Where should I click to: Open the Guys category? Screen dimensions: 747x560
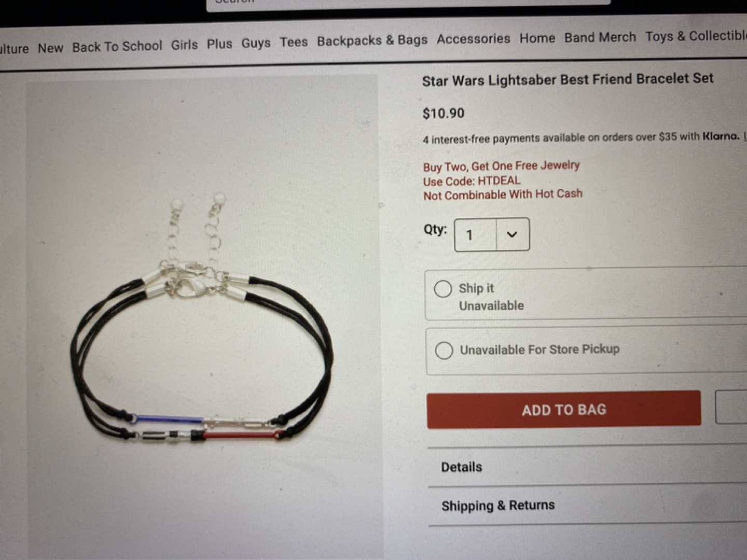coord(256,43)
